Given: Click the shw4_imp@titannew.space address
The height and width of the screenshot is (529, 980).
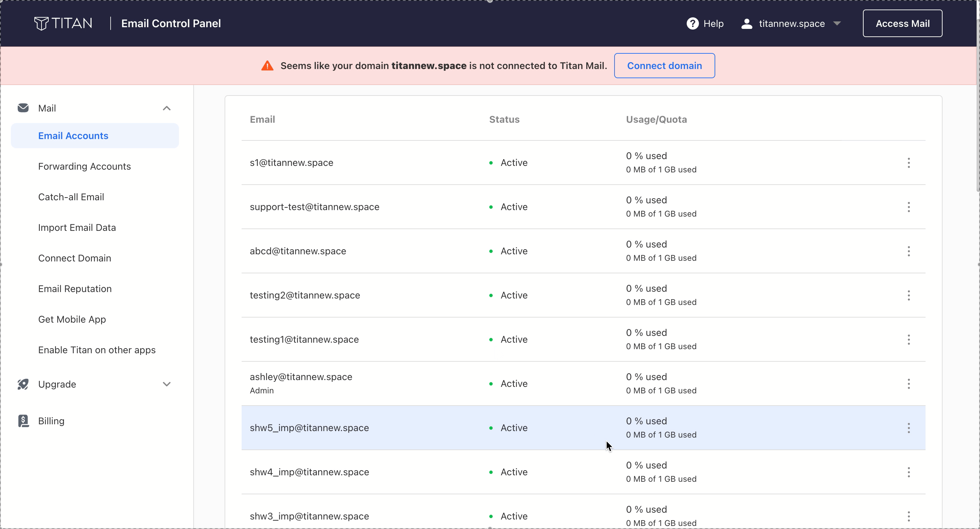Looking at the screenshot, I should tap(309, 472).
